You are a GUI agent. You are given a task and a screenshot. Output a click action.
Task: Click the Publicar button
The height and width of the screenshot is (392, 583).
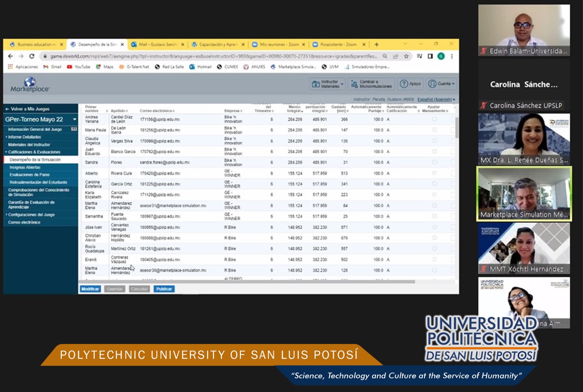(164, 289)
